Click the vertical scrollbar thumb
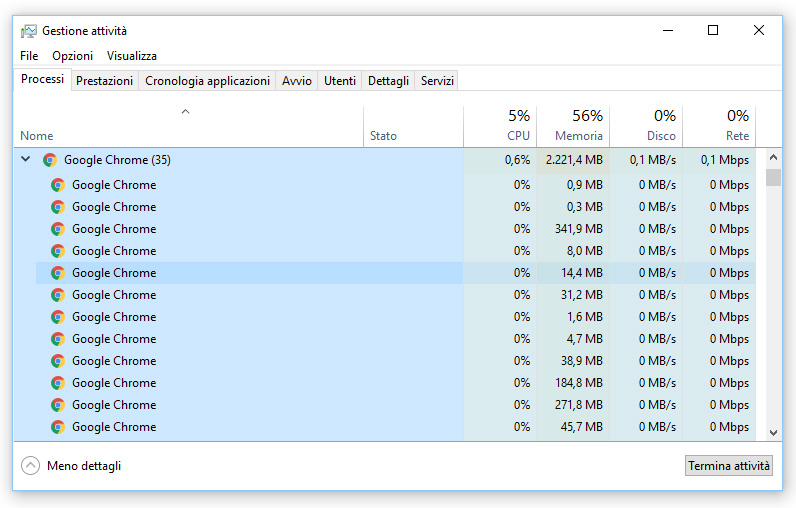 (773, 178)
